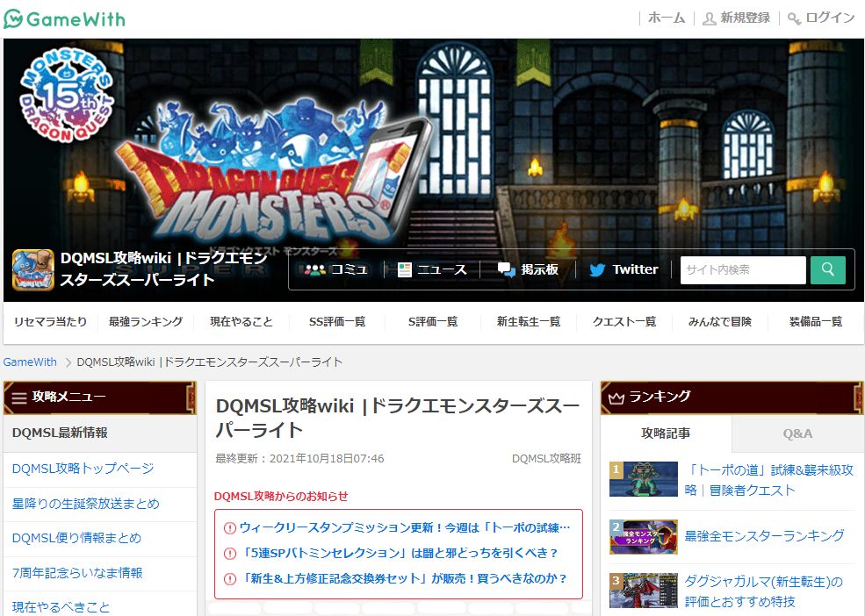The image size is (865, 616).
Task: Switch to the Q&A ranking tab
Action: pyautogui.click(x=797, y=433)
